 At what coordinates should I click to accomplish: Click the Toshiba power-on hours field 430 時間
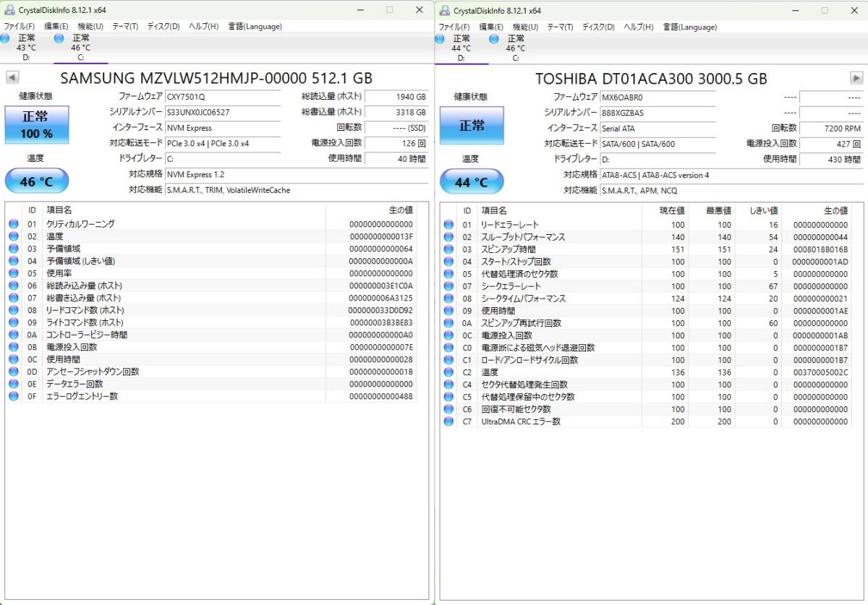pos(831,159)
